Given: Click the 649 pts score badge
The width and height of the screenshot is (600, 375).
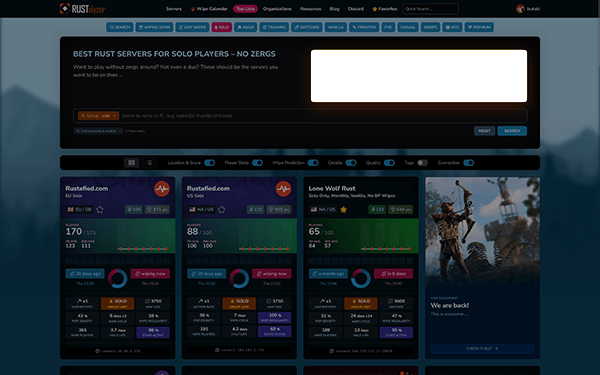Looking at the screenshot, I should (x=400, y=209).
